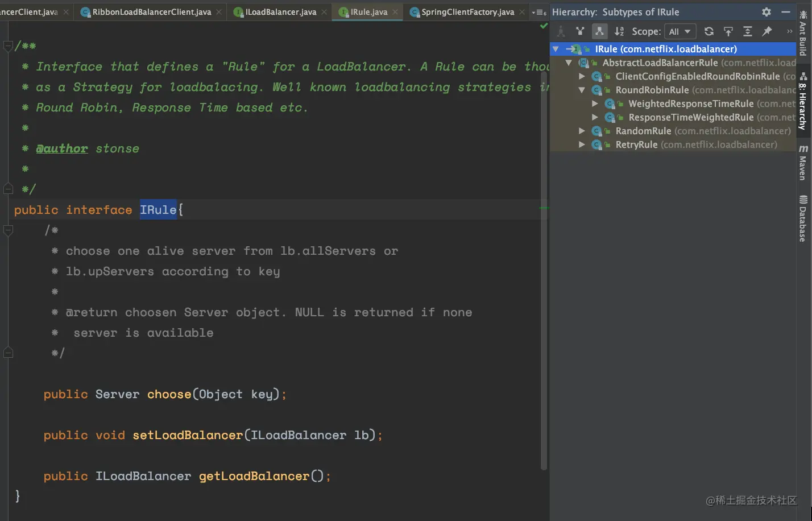Select WeightedResponseTimeRule class row
Viewport: 812px width, 521px height.
[673, 104]
